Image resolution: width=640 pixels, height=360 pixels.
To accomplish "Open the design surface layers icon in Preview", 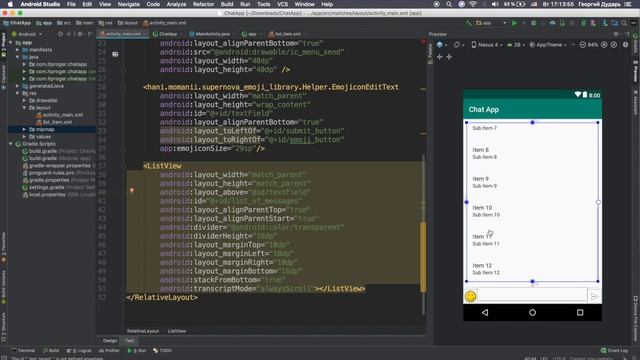I will (x=440, y=45).
